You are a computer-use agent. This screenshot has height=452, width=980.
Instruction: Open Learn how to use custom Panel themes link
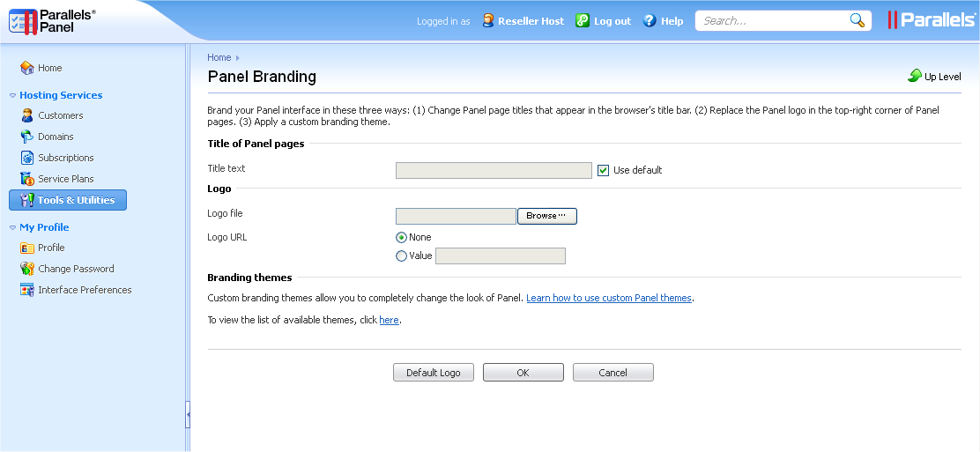click(x=609, y=298)
